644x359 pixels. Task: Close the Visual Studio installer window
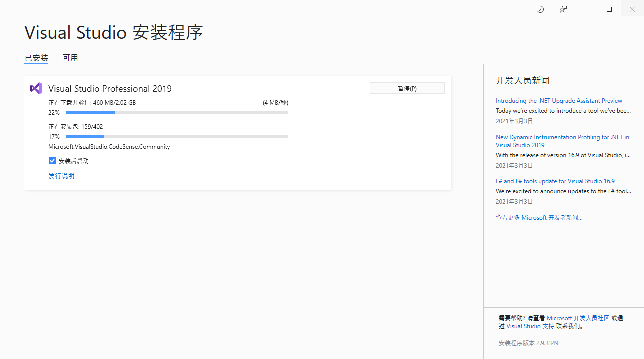coord(632,9)
